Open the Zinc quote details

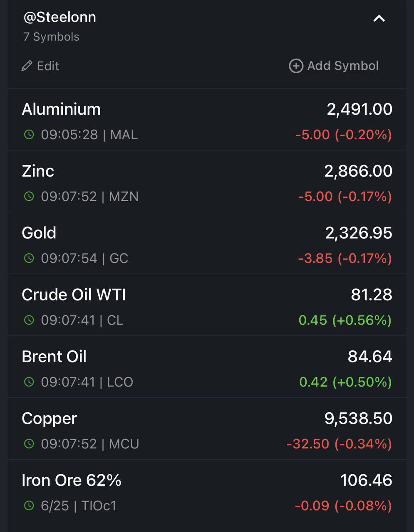(207, 181)
